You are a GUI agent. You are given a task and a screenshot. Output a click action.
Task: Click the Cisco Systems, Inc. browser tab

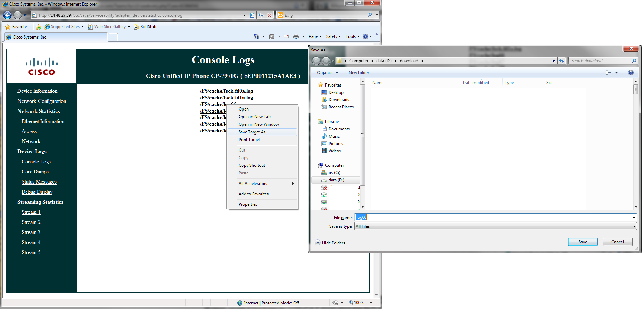pos(56,37)
